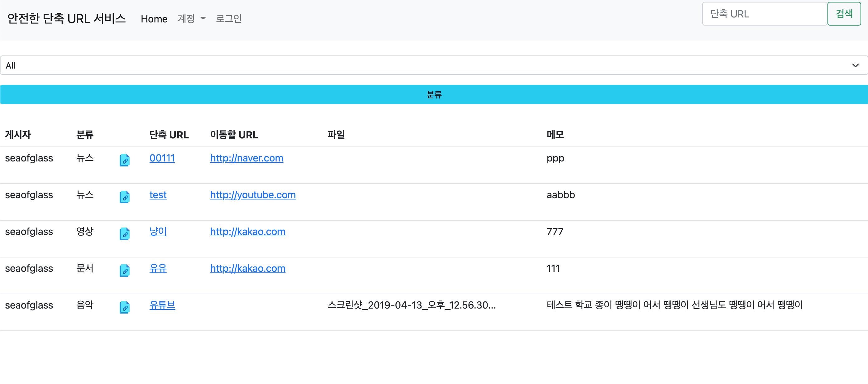This screenshot has height=384, width=868.
Task: Click the 분류 banner button
Action: (434, 94)
